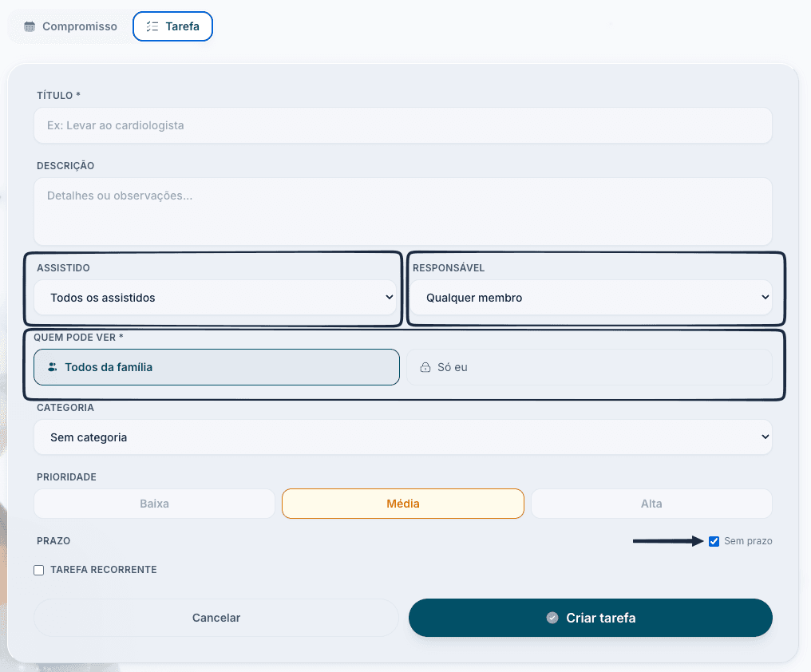Open the Responsável dropdown
The height and width of the screenshot is (672, 811).
pos(591,298)
